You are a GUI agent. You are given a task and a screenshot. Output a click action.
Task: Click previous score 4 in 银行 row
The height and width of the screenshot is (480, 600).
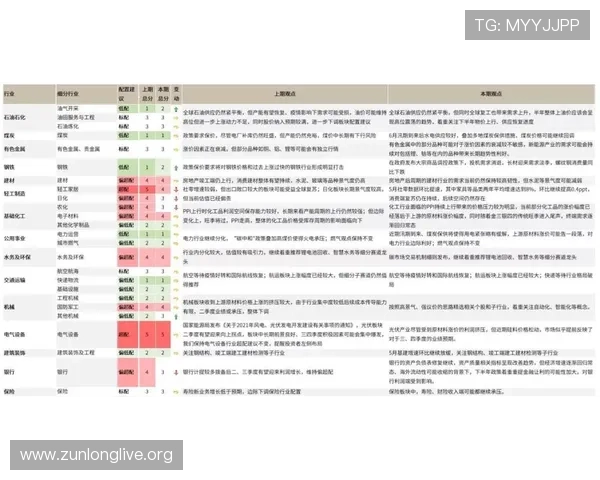(x=147, y=372)
